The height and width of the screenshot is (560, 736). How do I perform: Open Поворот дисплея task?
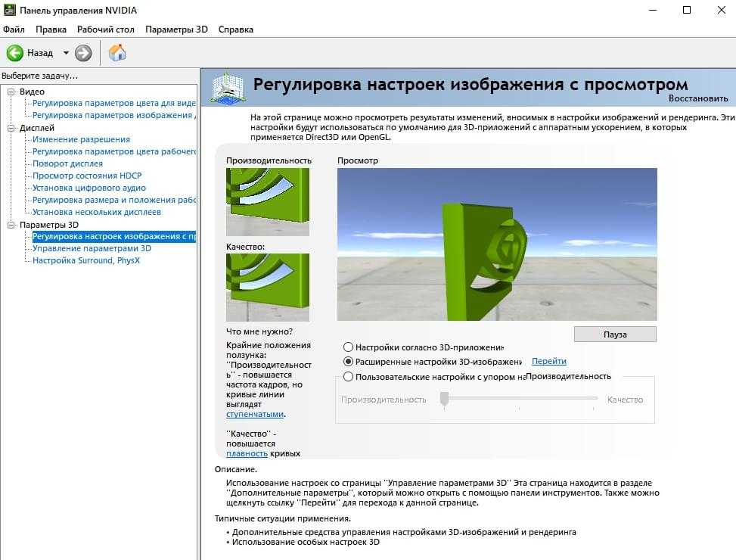pos(67,163)
